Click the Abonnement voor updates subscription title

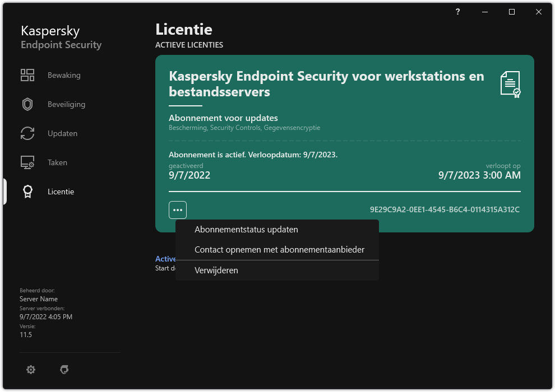[x=223, y=118]
